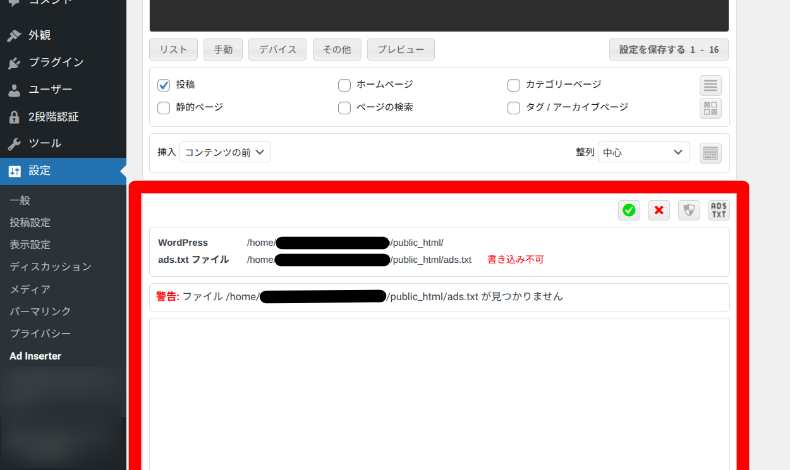This screenshot has height=470, width=790.
Task: Click the プラグイン plug icon
Action: click(x=14, y=62)
